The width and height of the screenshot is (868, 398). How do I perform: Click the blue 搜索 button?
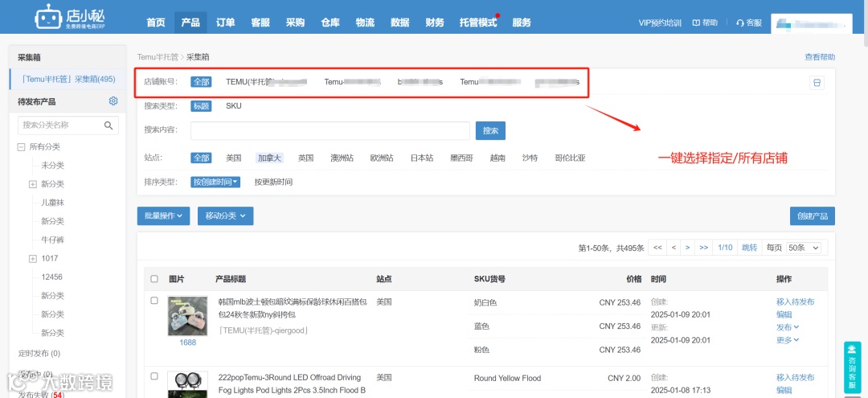point(490,130)
